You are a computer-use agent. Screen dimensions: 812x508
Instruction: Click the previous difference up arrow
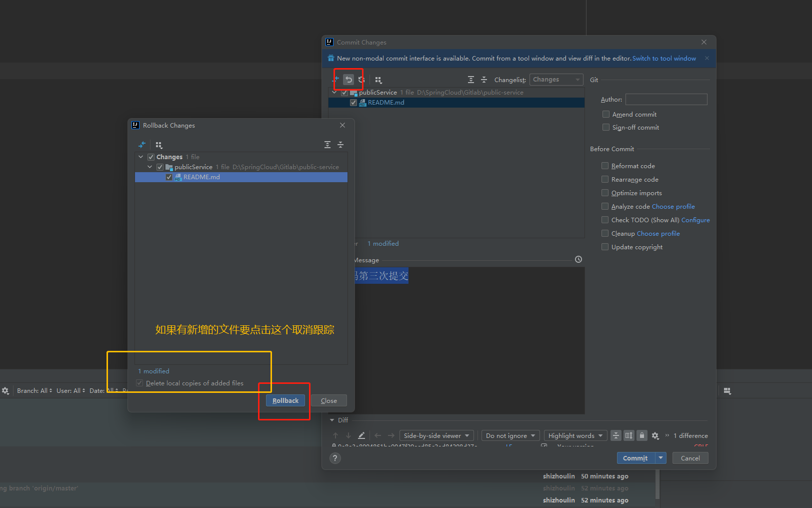[335, 435]
